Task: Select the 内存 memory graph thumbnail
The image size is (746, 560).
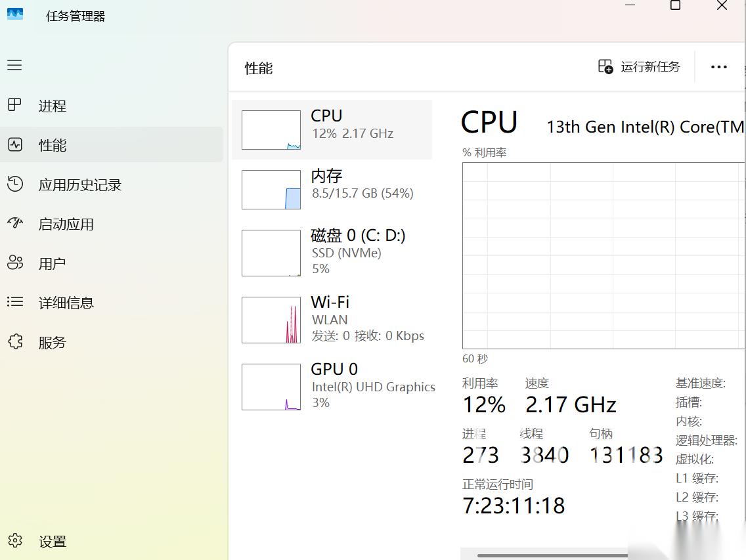Action: pyautogui.click(x=271, y=189)
